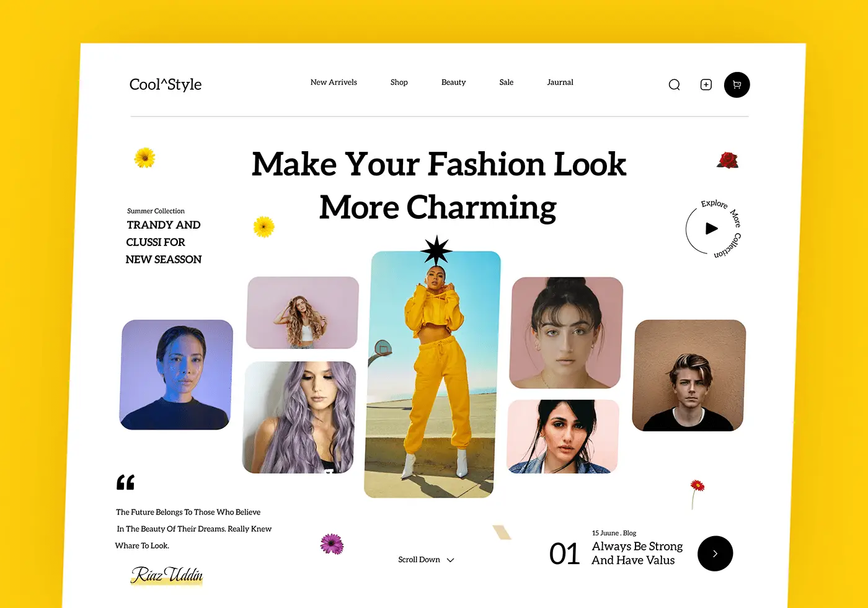This screenshot has height=608, width=868.
Task: Click the black starburst icon
Action: pos(436,251)
